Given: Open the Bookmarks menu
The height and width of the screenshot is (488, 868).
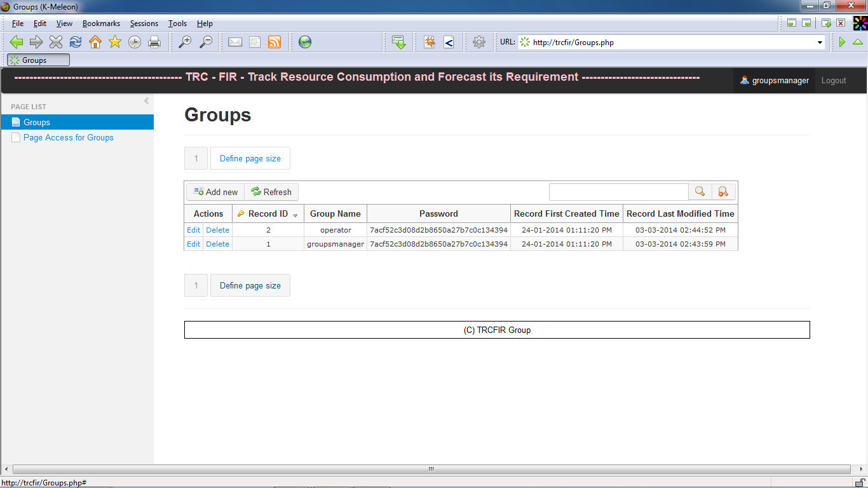Looking at the screenshot, I should tap(101, 24).
